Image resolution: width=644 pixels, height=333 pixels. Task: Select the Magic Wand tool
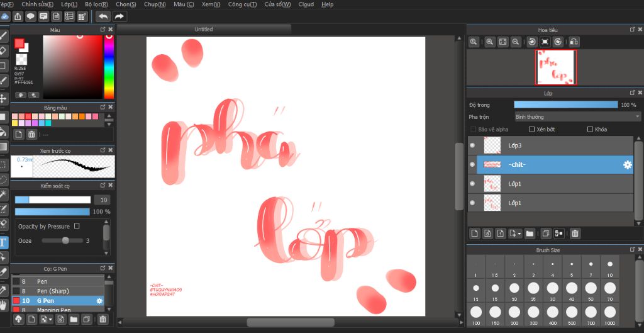[x=3, y=194]
